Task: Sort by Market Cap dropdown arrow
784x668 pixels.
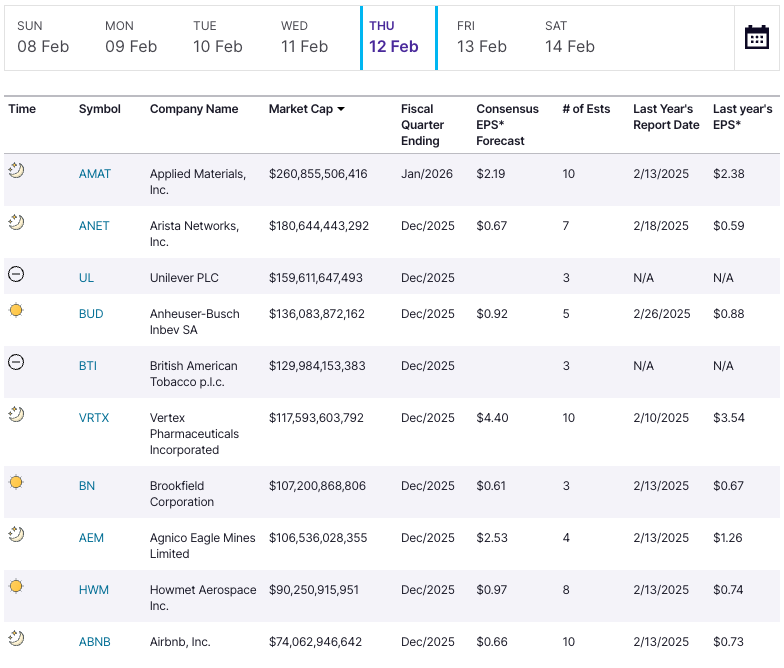Action: click(x=341, y=109)
